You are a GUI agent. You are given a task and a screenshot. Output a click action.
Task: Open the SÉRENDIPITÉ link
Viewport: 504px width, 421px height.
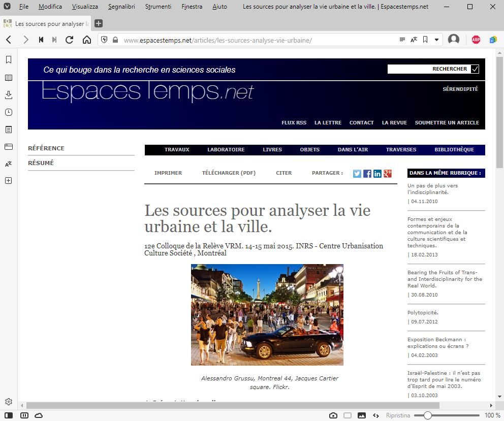click(x=460, y=89)
